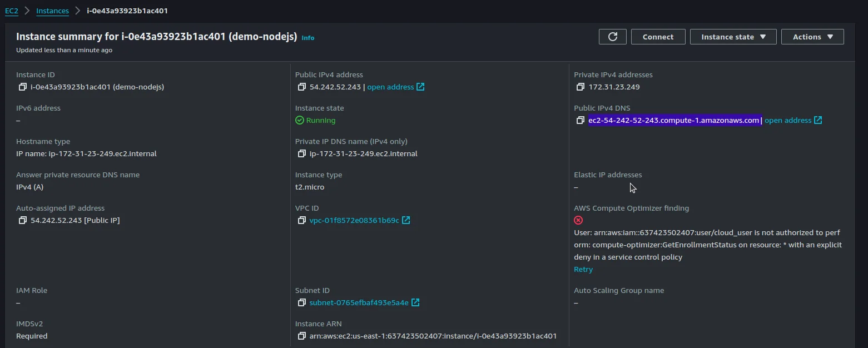Click open address next to Public IPv4 DNS
This screenshot has height=348, width=868.
click(x=788, y=121)
